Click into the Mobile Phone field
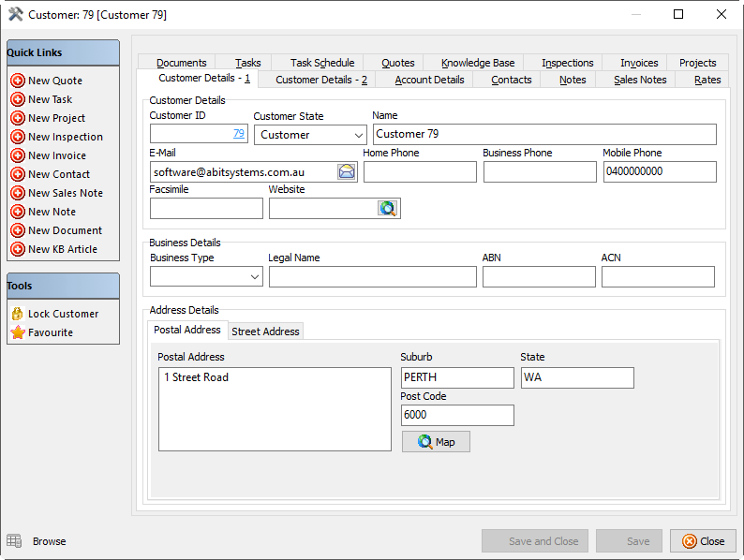This screenshot has width=744, height=560. [x=659, y=171]
